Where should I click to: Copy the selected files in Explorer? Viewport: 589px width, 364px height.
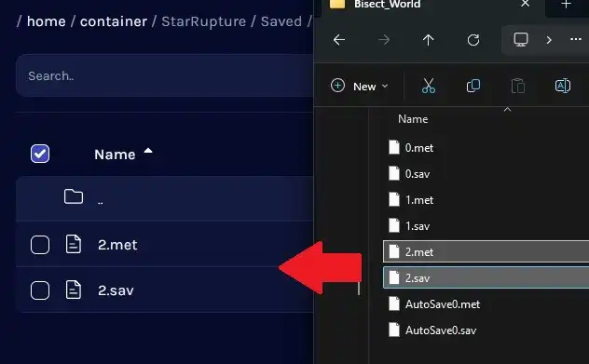(473, 86)
